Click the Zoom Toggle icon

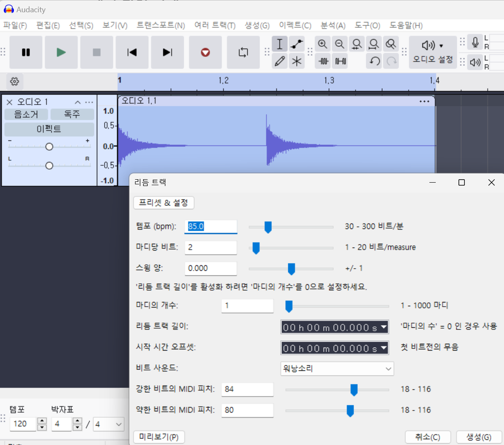(391, 44)
